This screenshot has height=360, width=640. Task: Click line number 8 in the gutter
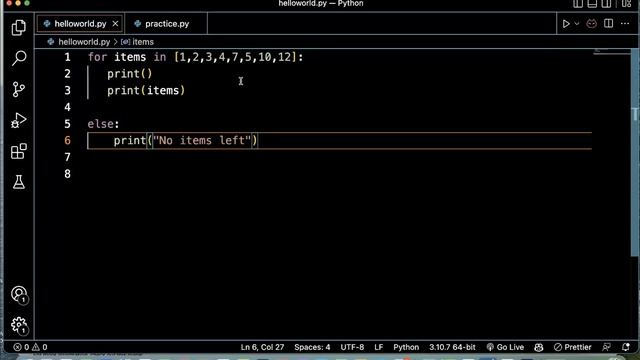coord(67,174)
